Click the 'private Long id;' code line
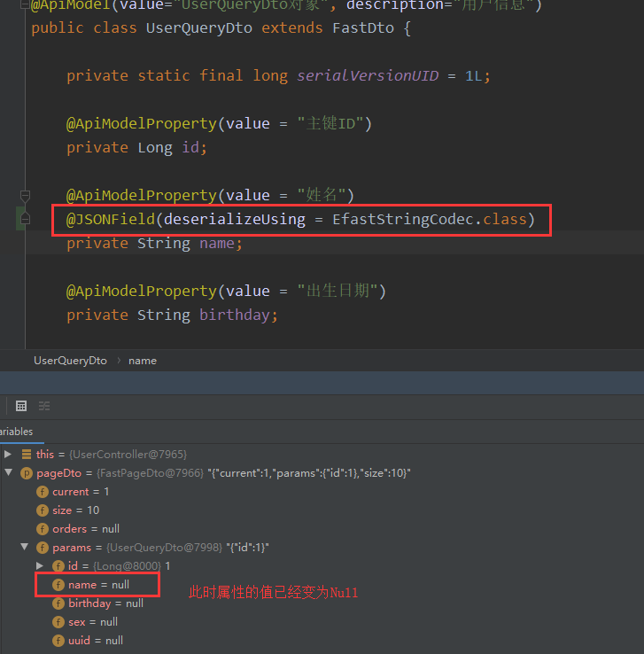 (136, 148)
